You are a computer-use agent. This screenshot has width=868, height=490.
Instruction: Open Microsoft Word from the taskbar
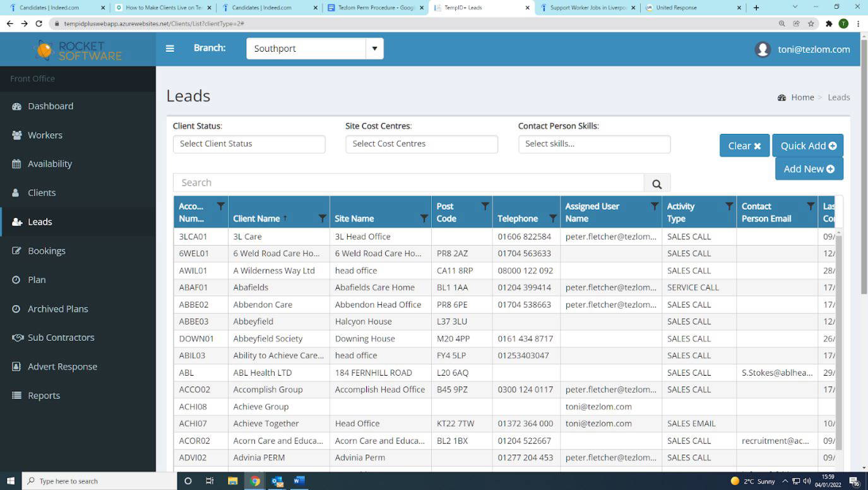click(x=299, y=481)
